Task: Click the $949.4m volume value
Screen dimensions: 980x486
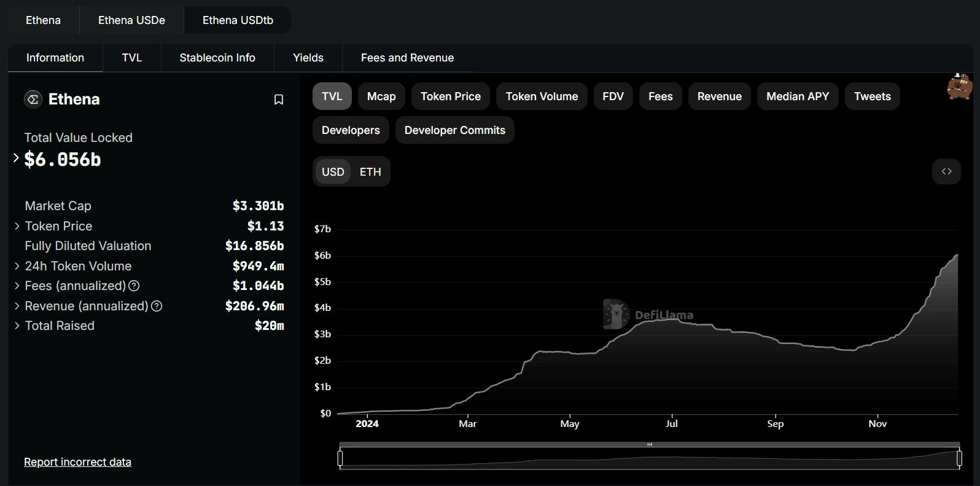Action: tap(258, 266)
